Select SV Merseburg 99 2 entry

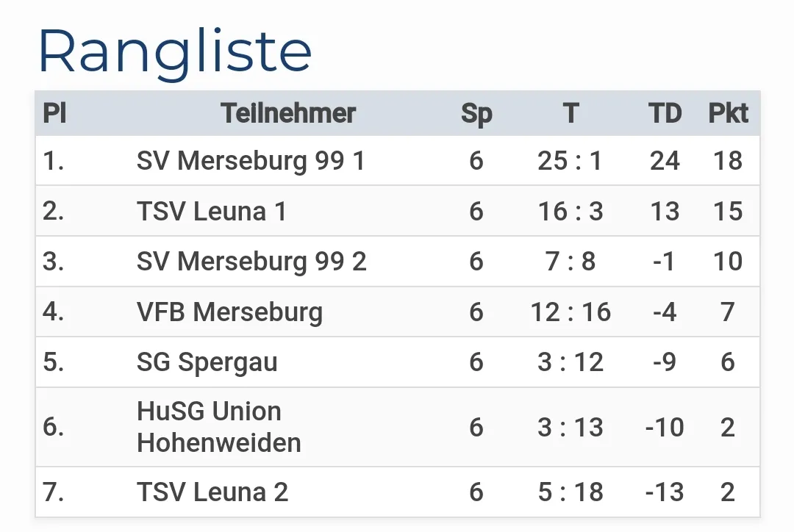pos(251,262)
